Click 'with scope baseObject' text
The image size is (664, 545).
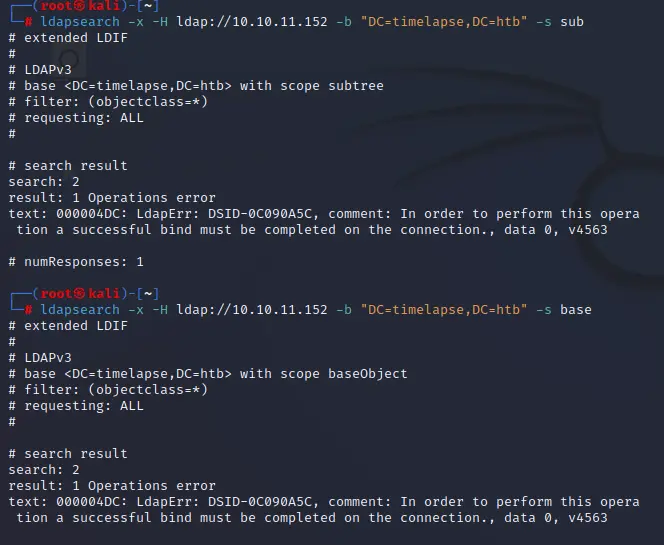click(324, 374)
